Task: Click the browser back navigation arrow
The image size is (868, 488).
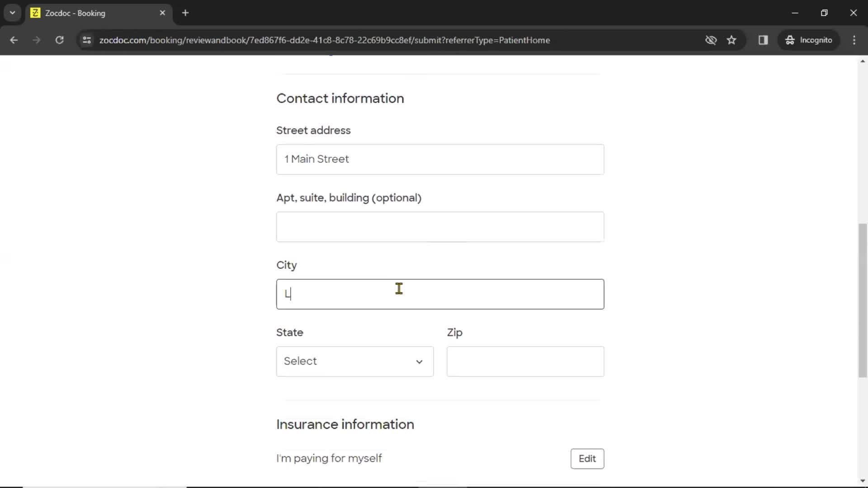Action: tap(14, 40)
